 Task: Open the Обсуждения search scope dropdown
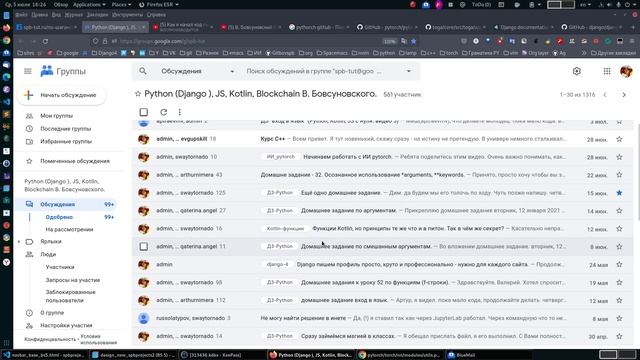198,71
